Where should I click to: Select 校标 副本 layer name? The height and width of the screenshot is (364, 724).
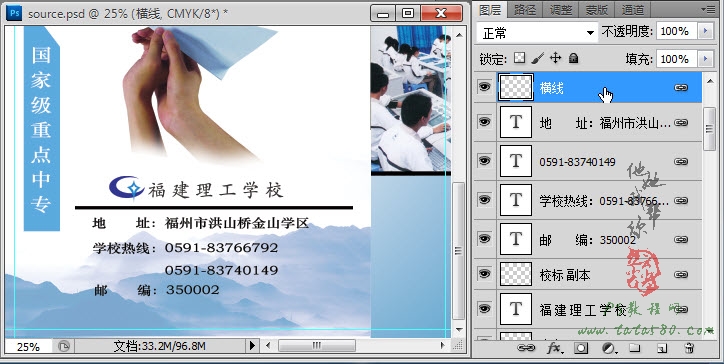(x=565, y=275)
